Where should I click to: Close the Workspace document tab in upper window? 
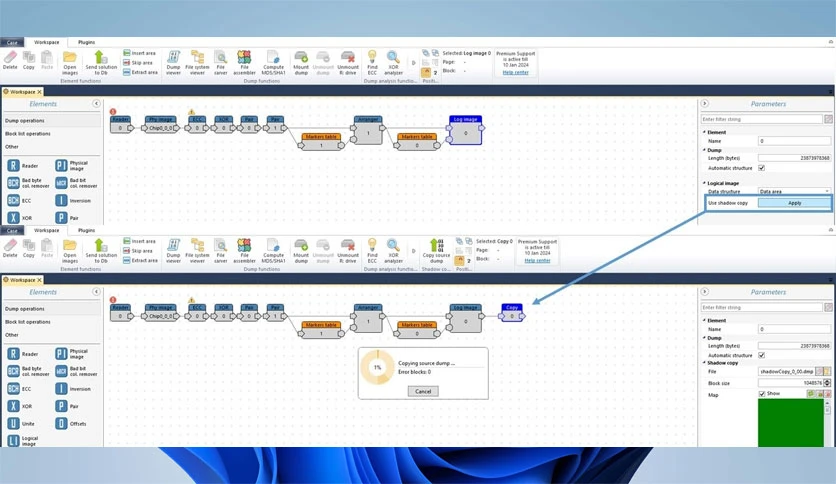(x=39, y=92)
